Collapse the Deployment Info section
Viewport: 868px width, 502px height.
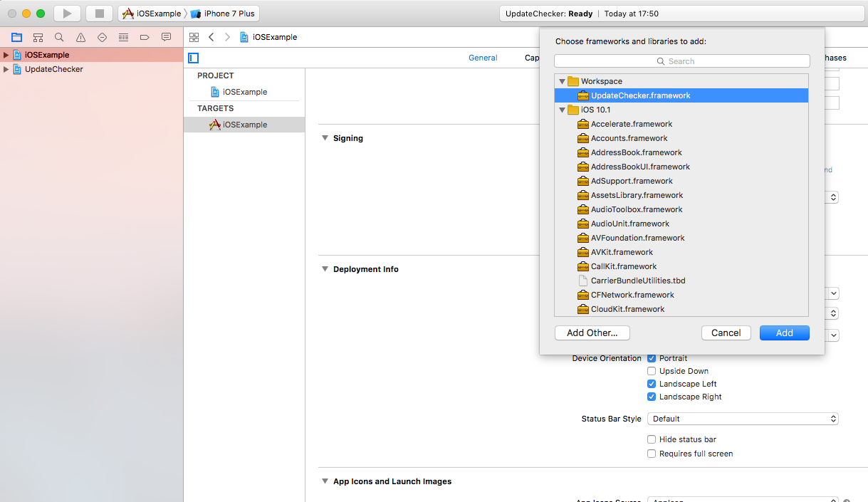tap(325, 269)
